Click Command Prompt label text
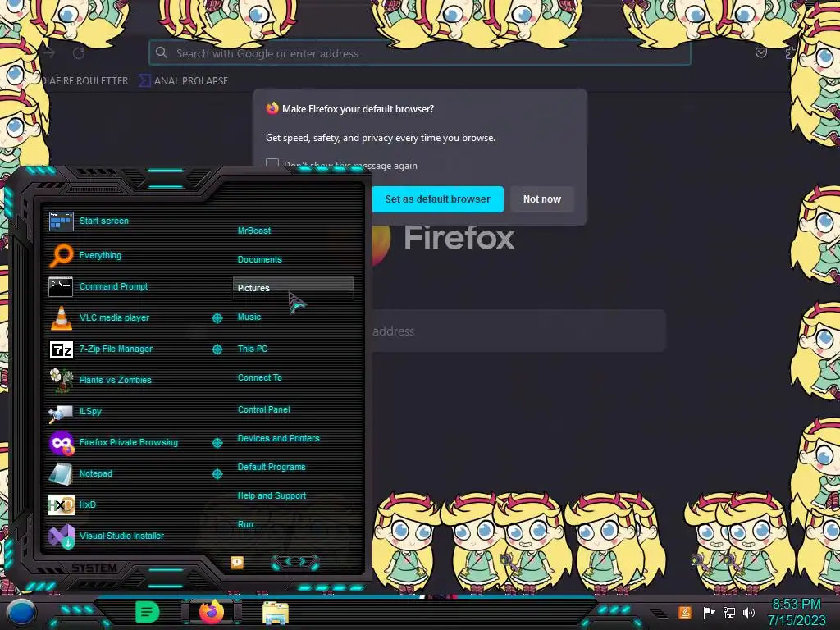This screenshot has height=630, width=840. (113, 286)
